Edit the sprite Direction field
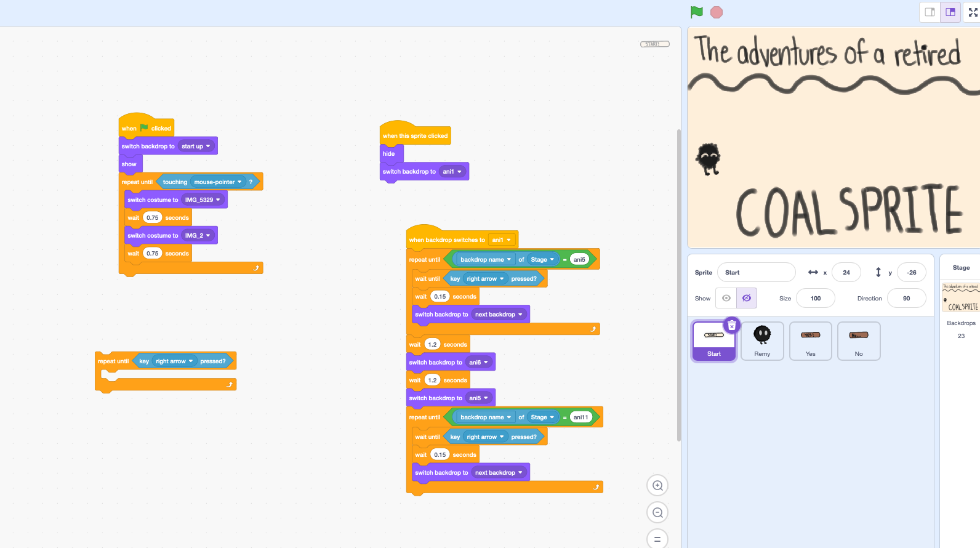This screenshot has width=980, height=548. click(x=907, y=298)
